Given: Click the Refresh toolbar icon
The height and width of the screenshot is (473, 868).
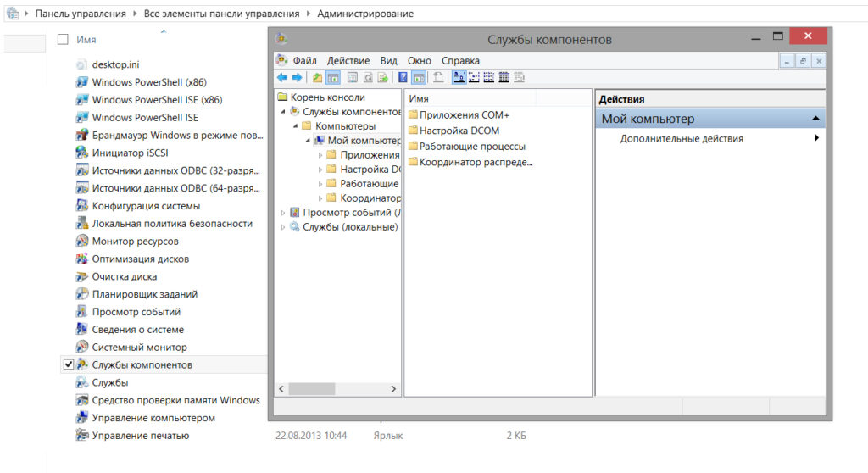Looking at the screenshot, I should (368, 77).
